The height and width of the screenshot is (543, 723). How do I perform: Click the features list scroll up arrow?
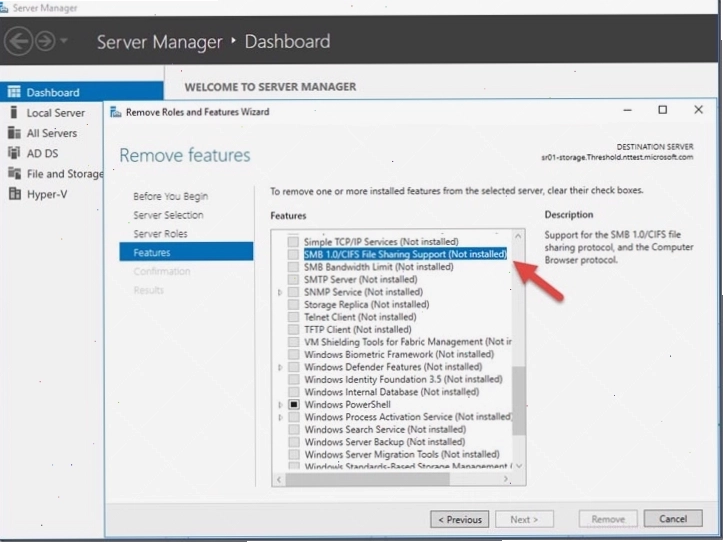pos(518,236)
